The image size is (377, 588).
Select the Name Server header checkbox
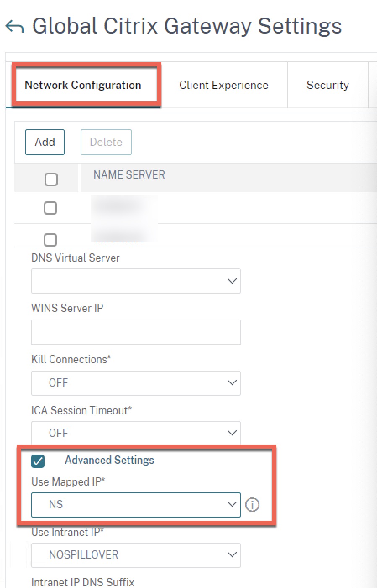click(51, 179)
